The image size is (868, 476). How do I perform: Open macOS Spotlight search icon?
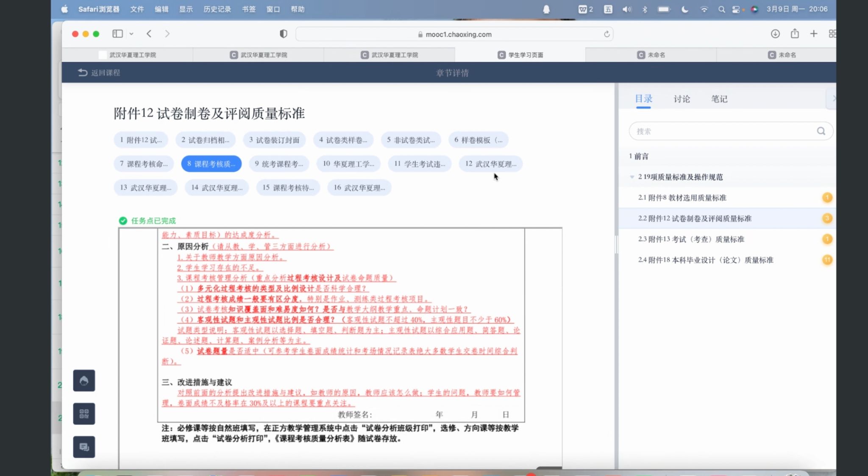(x=721, y=9)
